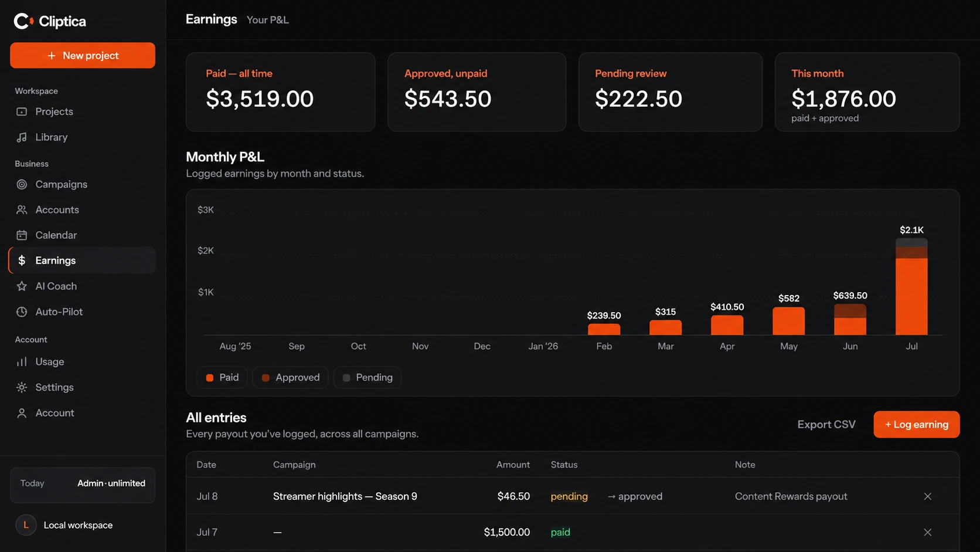Open the Campaigns page

click(x=82, y=184)
